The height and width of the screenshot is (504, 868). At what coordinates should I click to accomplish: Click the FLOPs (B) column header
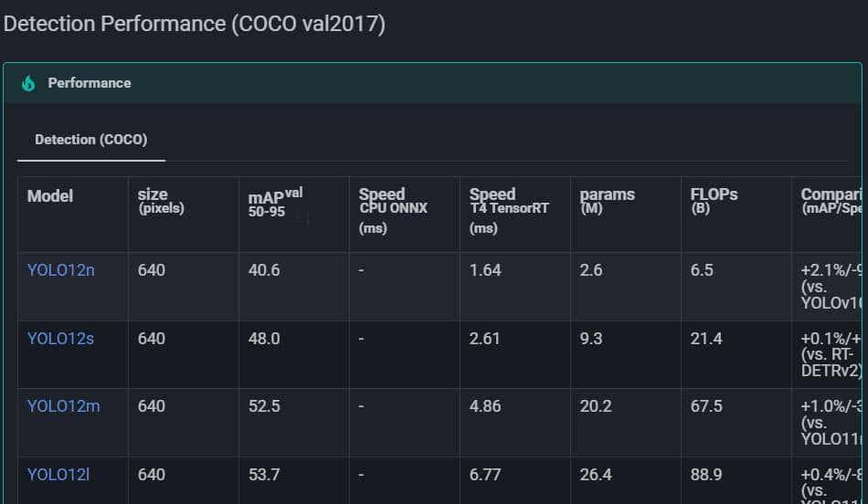pyautogui.click(x=714, y=201)
